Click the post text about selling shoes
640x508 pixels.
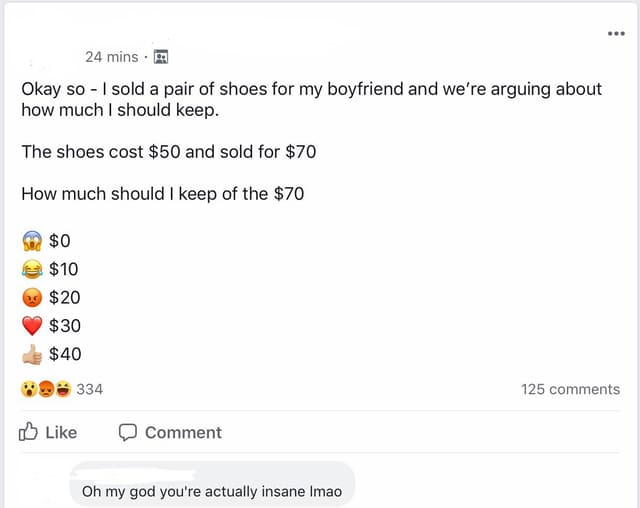(x=311, y=99)
